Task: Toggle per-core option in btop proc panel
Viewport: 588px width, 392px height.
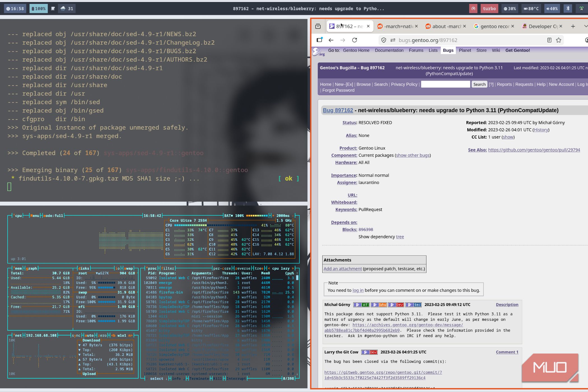Action: point(222,268)
